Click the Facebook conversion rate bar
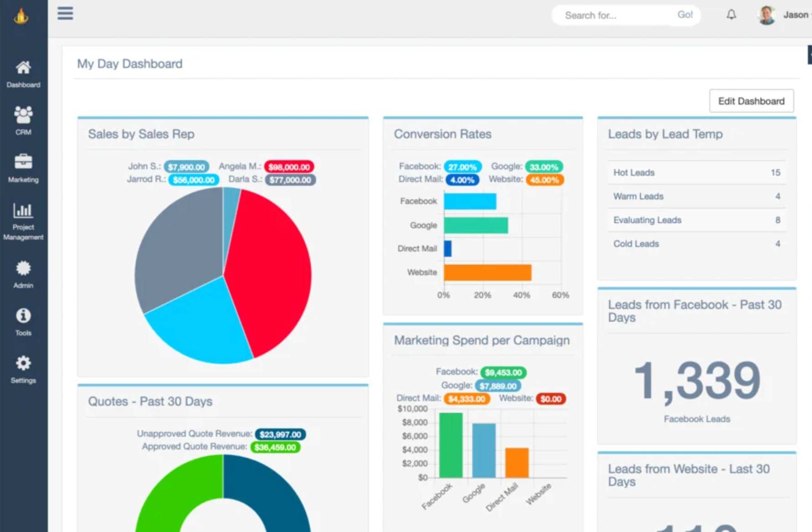 click(470, 201)
